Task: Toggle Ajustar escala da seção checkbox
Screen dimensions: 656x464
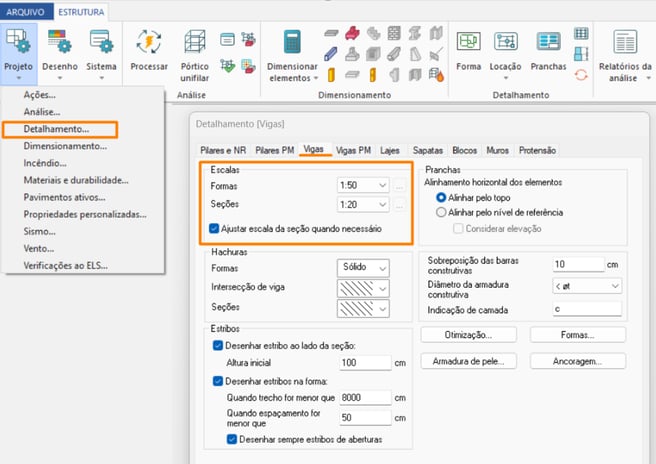Action: coord(215,228)
